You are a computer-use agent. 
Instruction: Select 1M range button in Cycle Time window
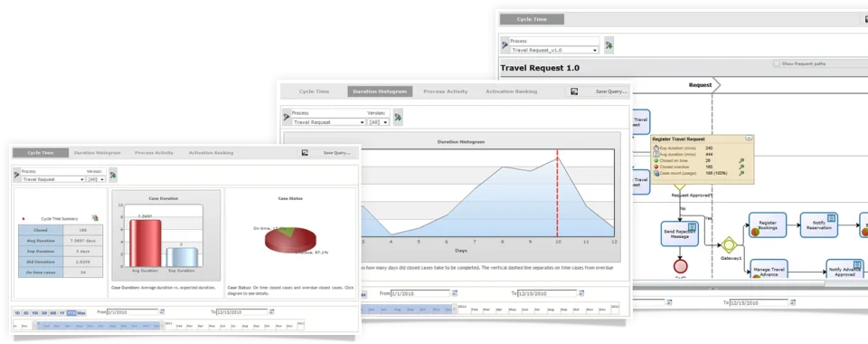(35, 313)
